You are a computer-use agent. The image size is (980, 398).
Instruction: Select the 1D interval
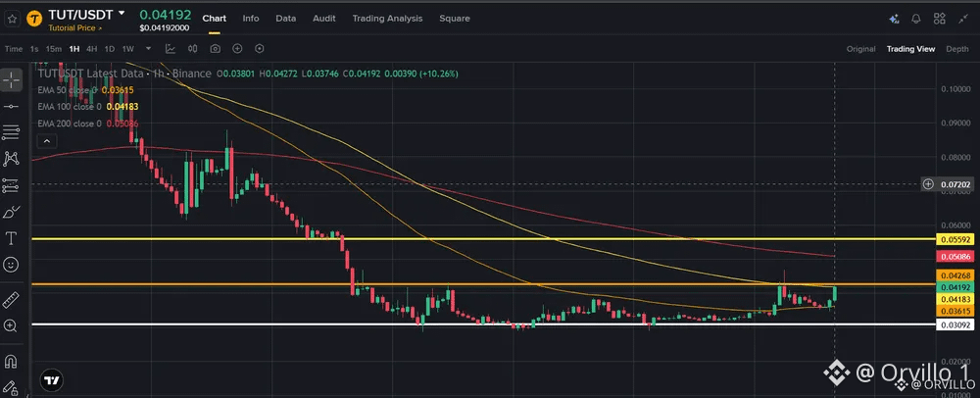coord(110,49)
